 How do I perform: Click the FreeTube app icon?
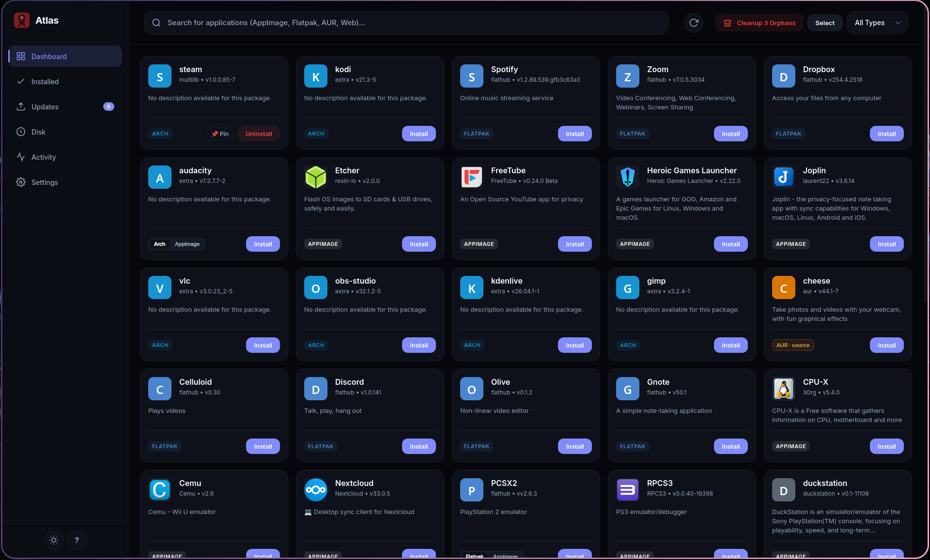coord(472,177)
